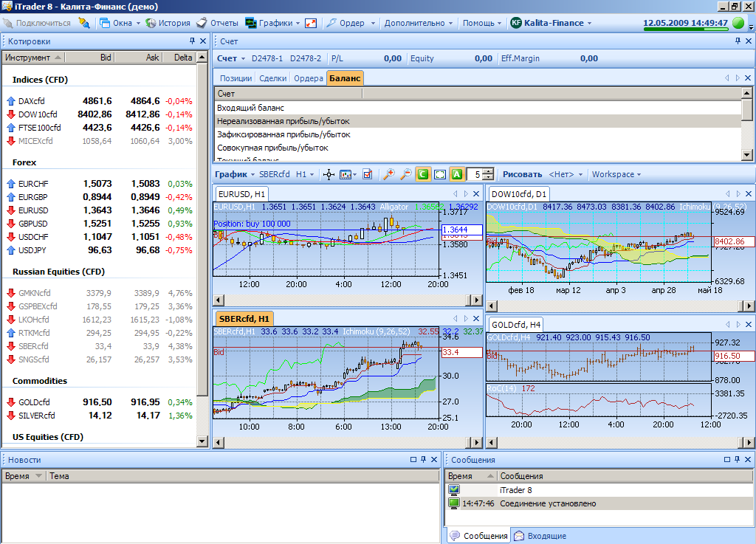Select Зафиксированная прибыль/убыток row

point(478,134)
